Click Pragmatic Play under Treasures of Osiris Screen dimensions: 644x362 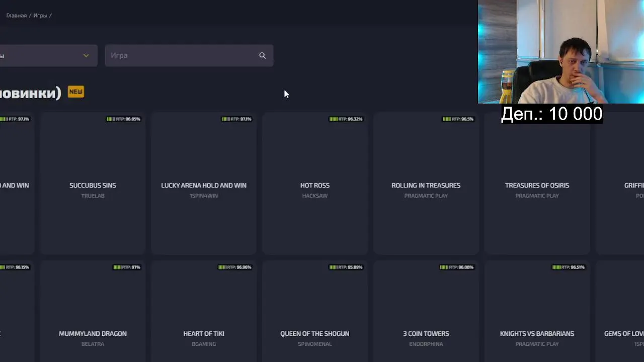pyautogui.click(x=537, y=196)
